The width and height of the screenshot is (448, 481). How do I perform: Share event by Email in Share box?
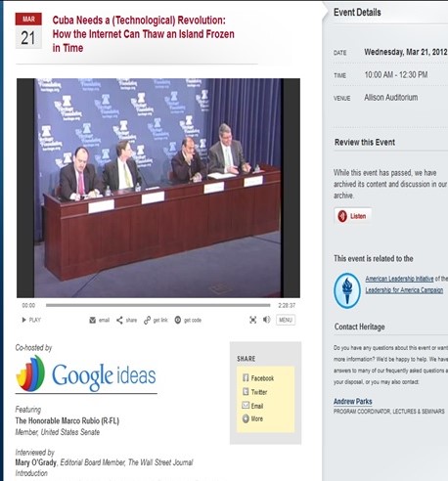(252, 406)
